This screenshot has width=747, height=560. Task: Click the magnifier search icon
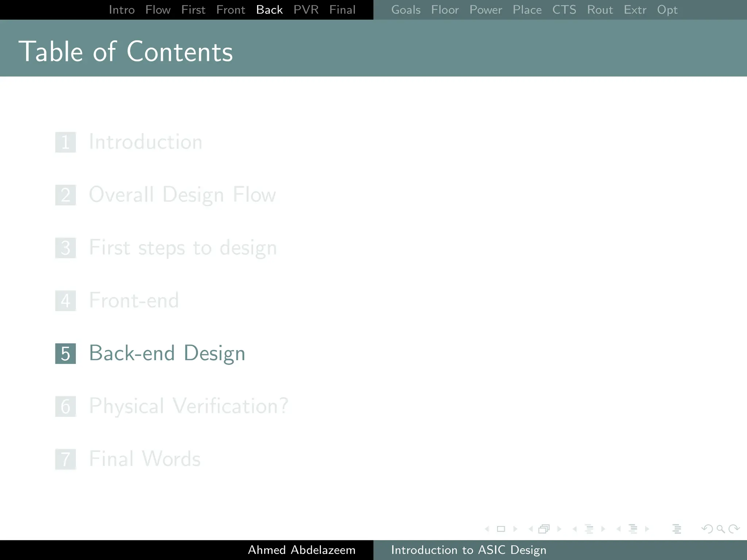tap(721, 529)
